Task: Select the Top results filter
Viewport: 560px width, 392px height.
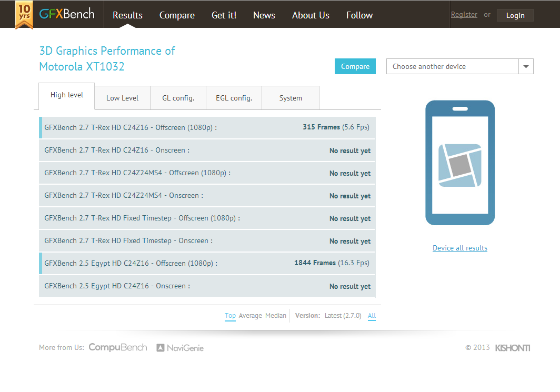Action: (x=230, y=316)
